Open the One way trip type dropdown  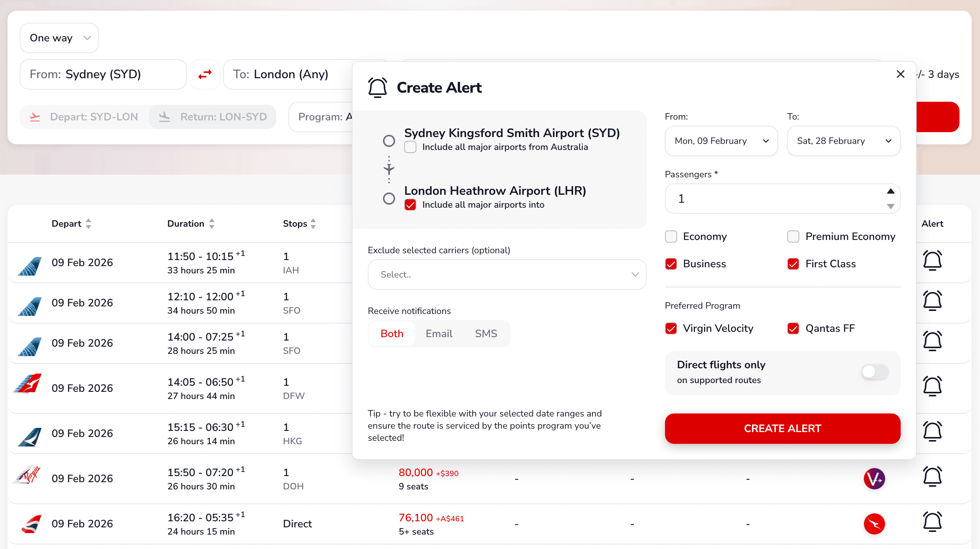pyautogui.click(x=59, y=38)
